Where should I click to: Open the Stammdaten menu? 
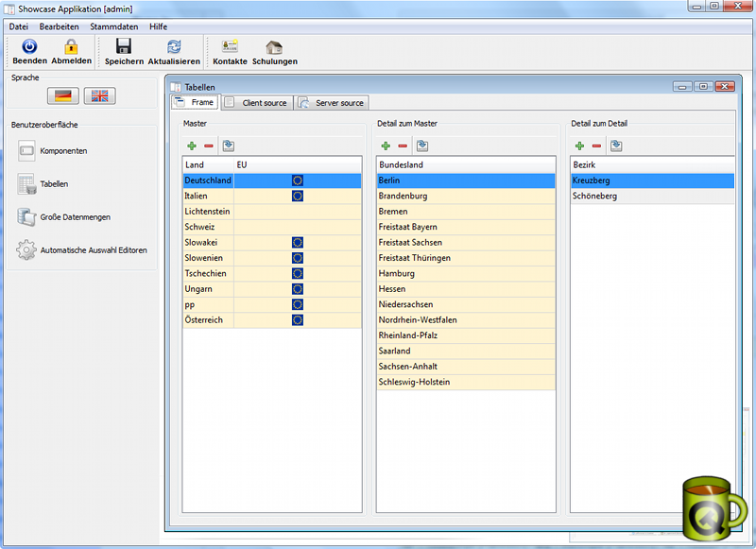[x=114, y=26]
